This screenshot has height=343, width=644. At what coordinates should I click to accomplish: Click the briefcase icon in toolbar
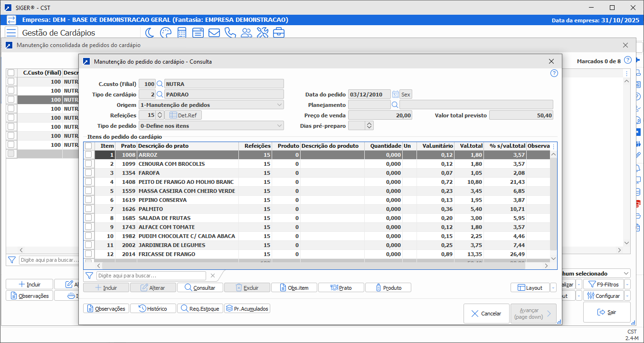(x=278, y=33)
